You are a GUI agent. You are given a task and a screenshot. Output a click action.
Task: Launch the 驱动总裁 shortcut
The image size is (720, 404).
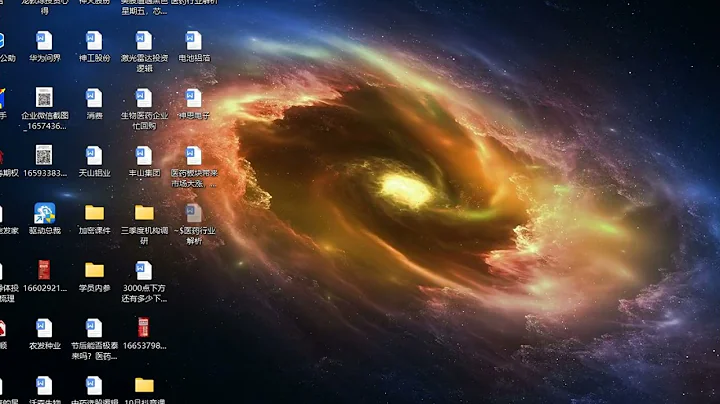[45, 213]
